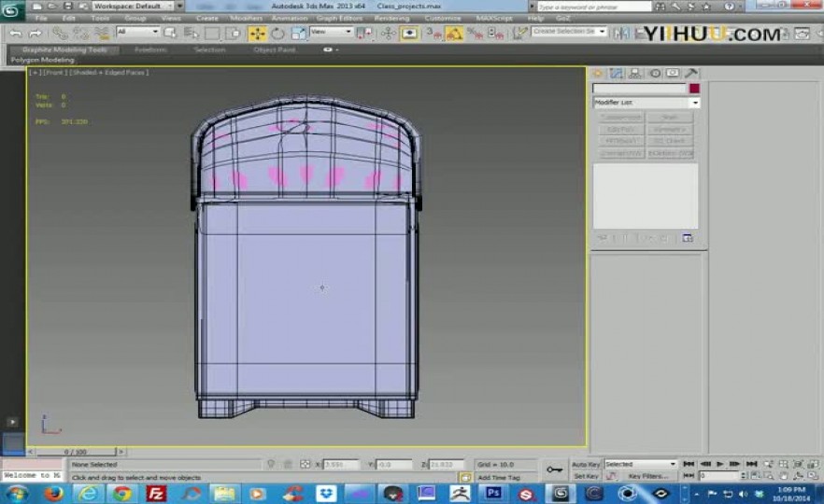
Task: Open Photoshop from the taskbar
Action: 493,494
